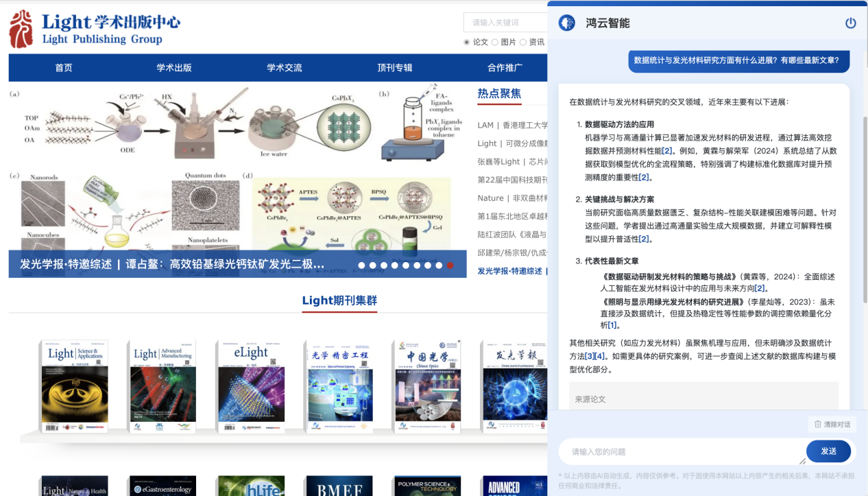Open the 顶刊专辑 menu item

[x=395, y=67]
